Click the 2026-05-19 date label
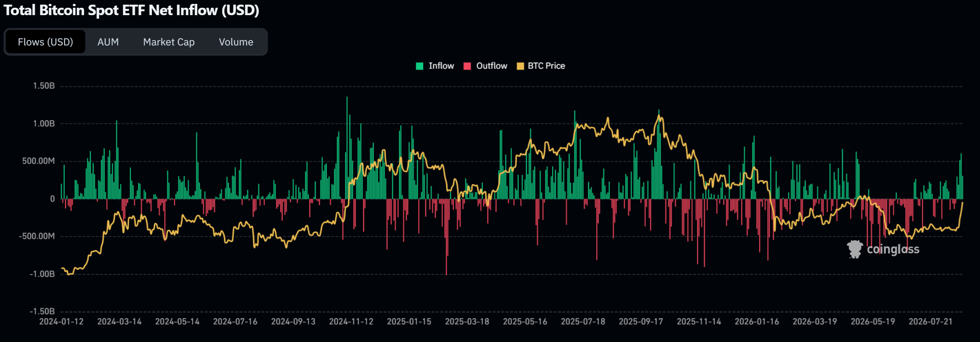The image size is (980, 342). [x=873, y=322]
